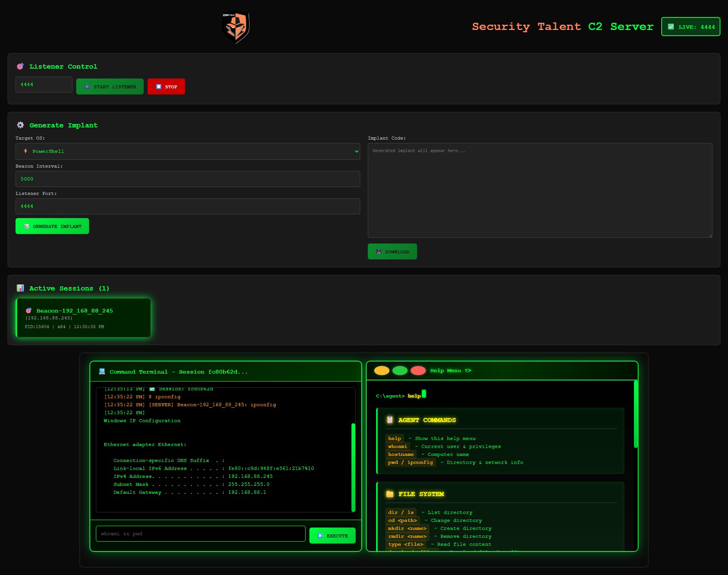Click the LIVE: 4444 status checkbox badge

pyautogui.click(x=690, y=27)
